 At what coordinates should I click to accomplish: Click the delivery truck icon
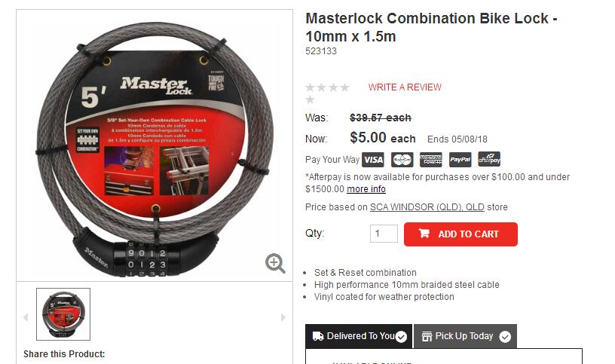pos(318,336)
